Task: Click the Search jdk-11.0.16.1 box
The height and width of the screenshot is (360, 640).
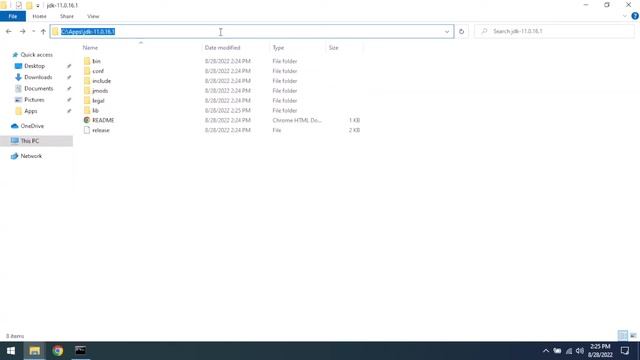Action: [555, 31]
